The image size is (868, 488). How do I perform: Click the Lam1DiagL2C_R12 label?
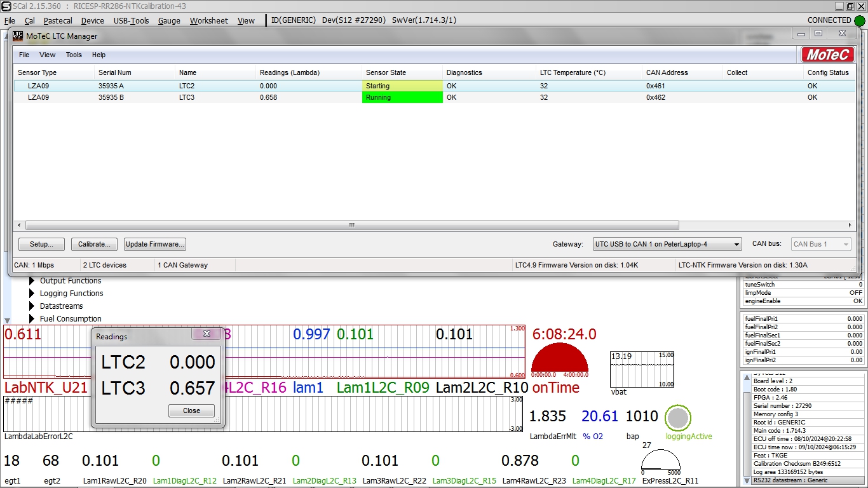pos(185,481)
